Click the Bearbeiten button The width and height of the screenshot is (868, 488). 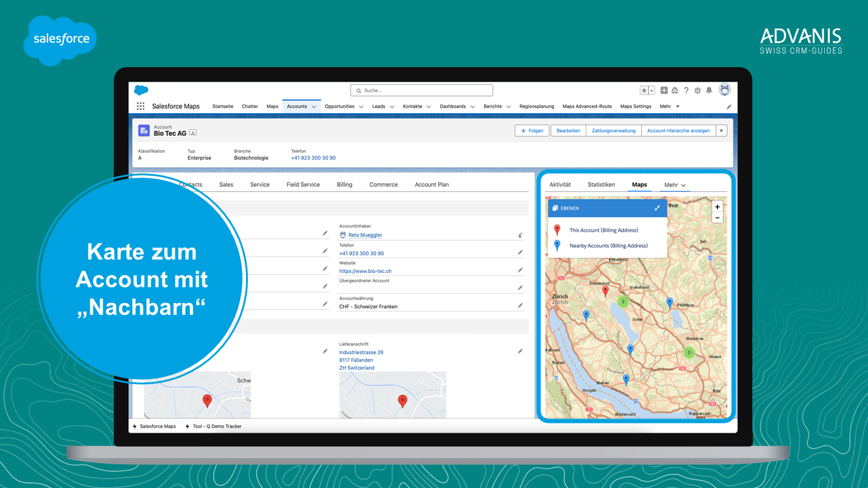point(568,130)
